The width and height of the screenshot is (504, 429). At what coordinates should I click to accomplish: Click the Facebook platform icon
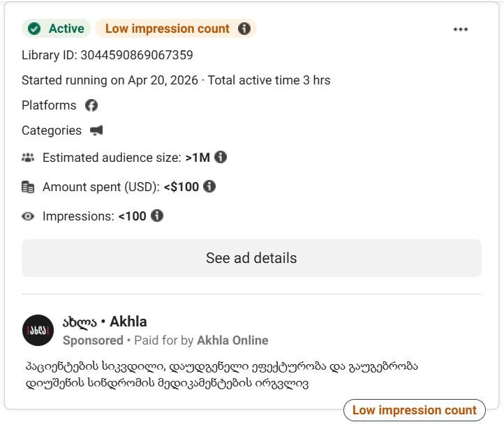point(91,105)
